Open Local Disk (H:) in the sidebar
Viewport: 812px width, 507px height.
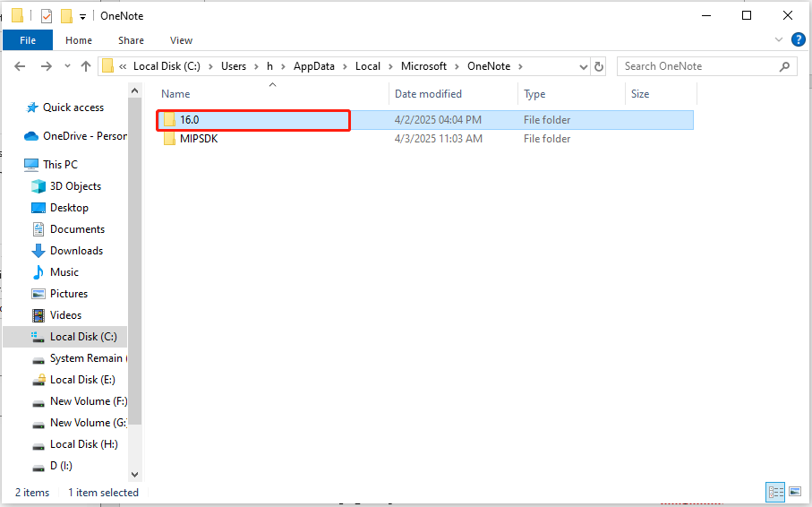[74, 444]
